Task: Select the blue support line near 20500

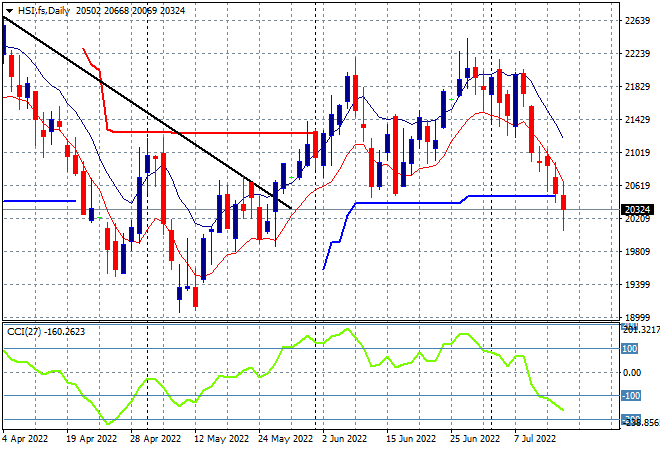Action: pyautogui.click(x=509, y=196)
